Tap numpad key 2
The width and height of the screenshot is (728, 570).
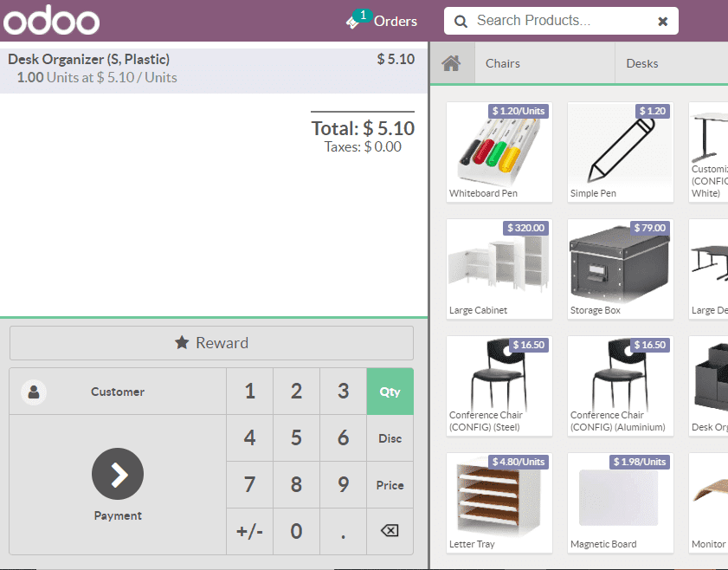pos(296,392)
